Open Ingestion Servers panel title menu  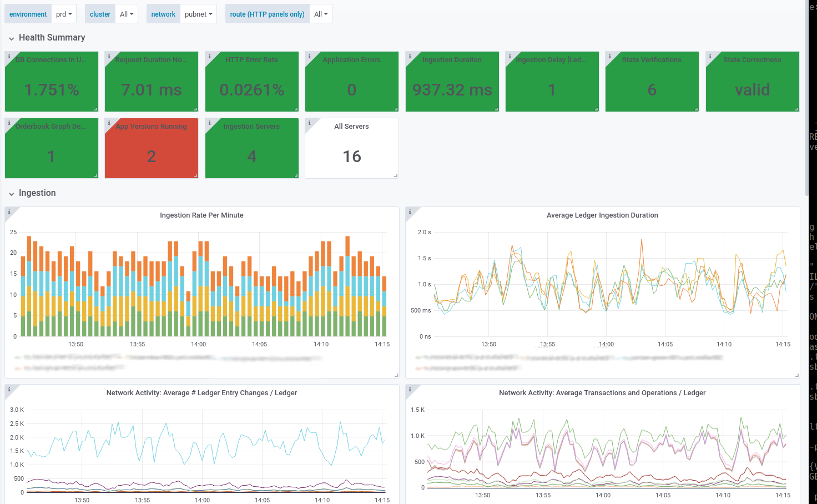coord(251,126)
